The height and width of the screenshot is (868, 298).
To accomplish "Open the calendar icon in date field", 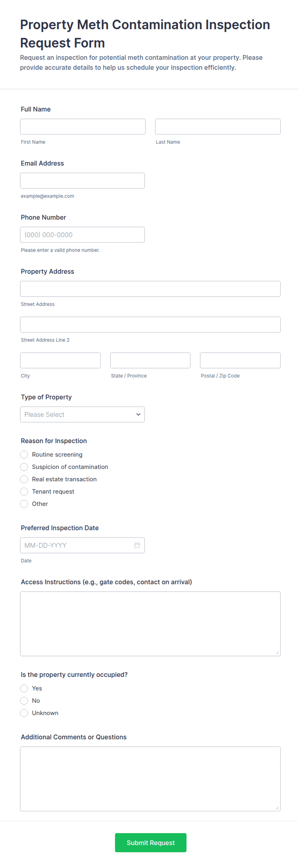I will [137, 545].
